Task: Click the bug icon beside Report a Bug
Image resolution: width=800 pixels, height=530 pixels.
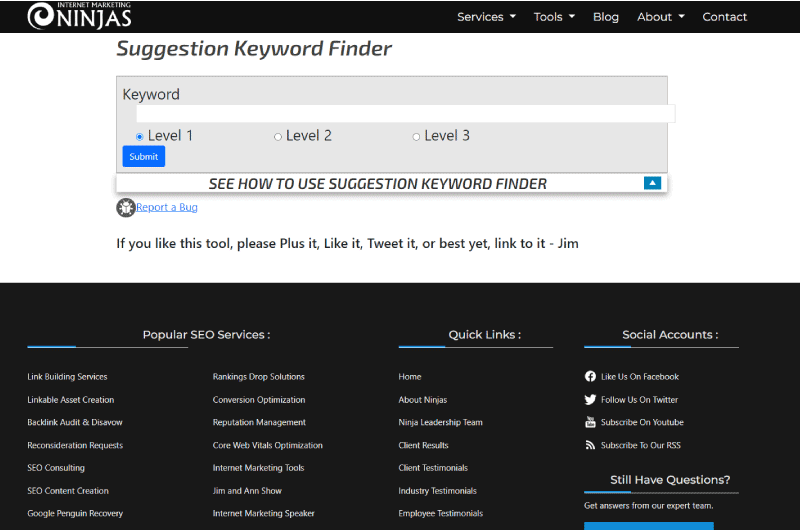Action: (x=126, y=208)
